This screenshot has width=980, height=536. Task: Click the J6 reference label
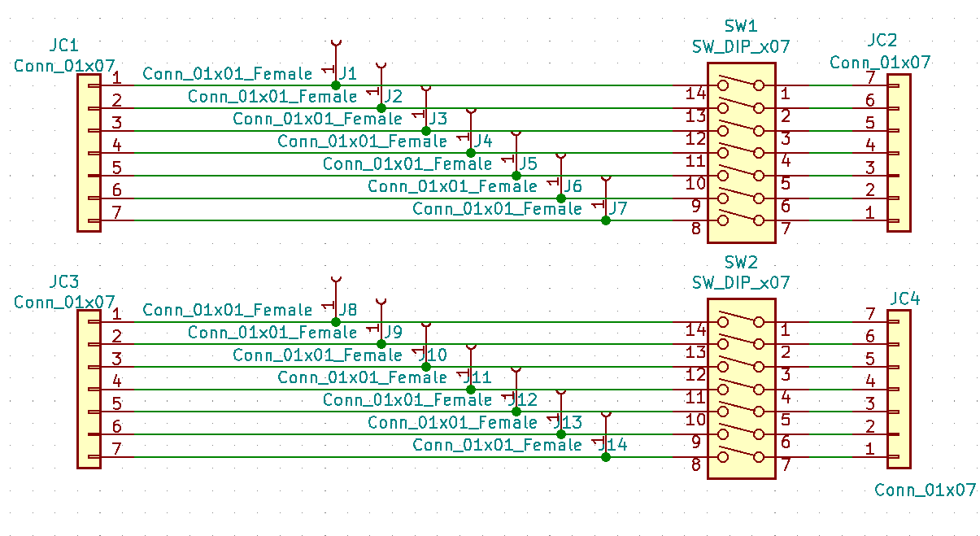[x=573, y=186]
